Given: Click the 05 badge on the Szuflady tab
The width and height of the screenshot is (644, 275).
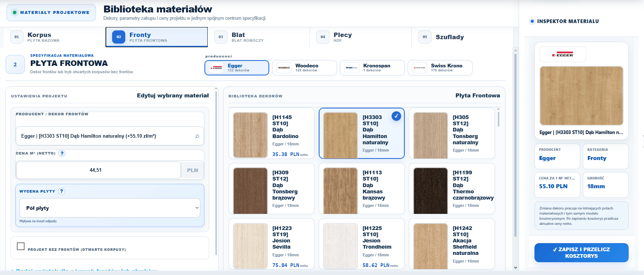Looking at the screenshot, I should point(425,37).
